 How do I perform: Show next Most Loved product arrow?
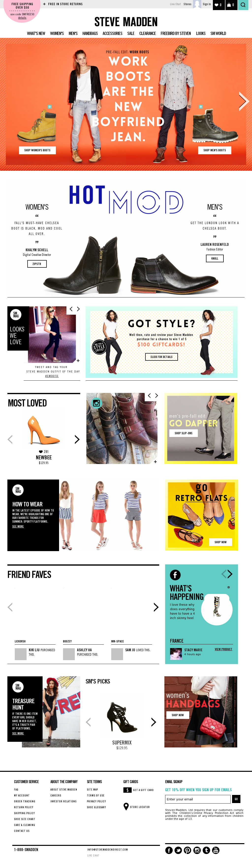(x=77, y=439)
